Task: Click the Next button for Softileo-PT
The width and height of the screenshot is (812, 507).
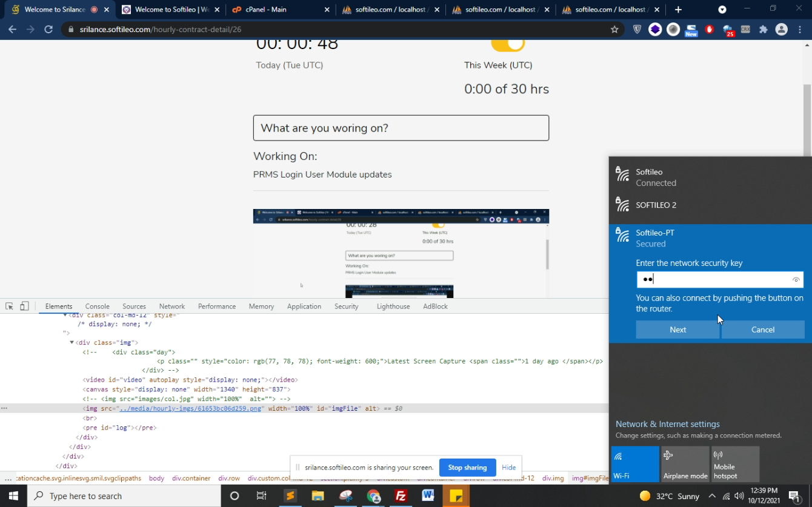Action: [677, 330]
